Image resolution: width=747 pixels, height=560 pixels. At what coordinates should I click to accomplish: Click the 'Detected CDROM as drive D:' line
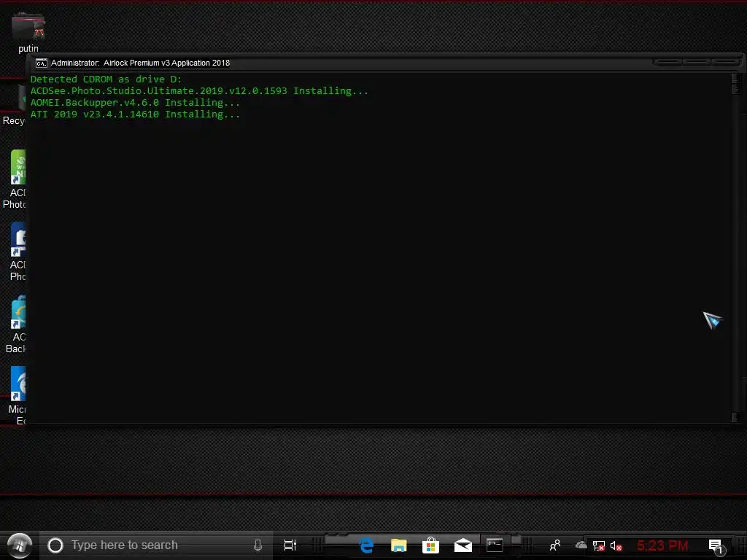[x=107, y=79]
